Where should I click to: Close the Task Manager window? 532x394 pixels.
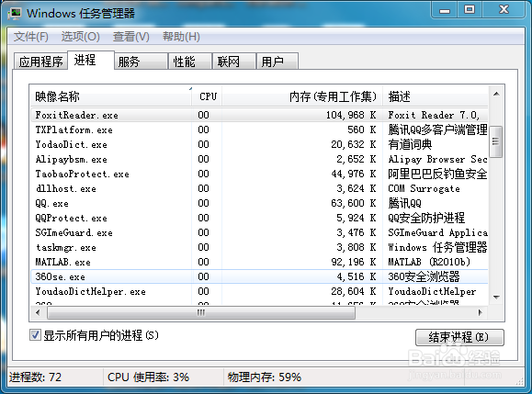(504, 9)
